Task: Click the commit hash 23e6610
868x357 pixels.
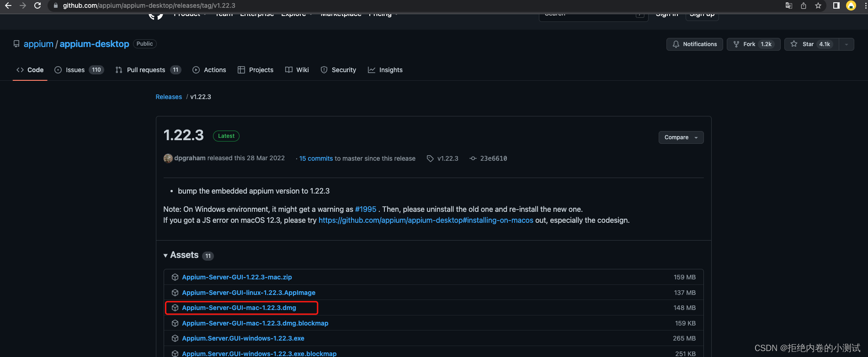Action: [493, 158]
